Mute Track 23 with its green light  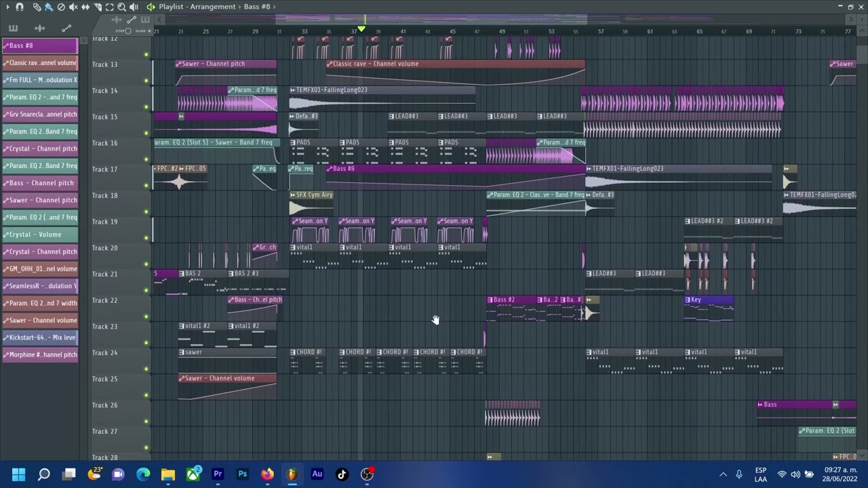coord(146,342)
